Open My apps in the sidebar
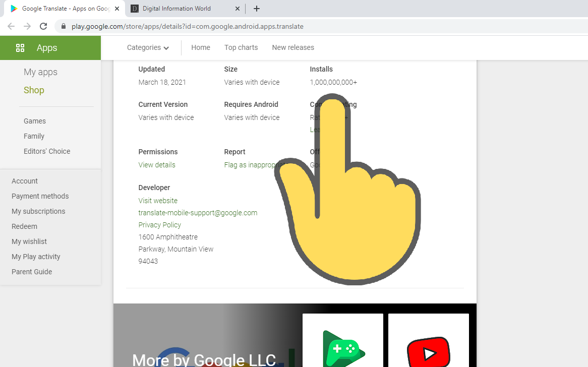 40,72
